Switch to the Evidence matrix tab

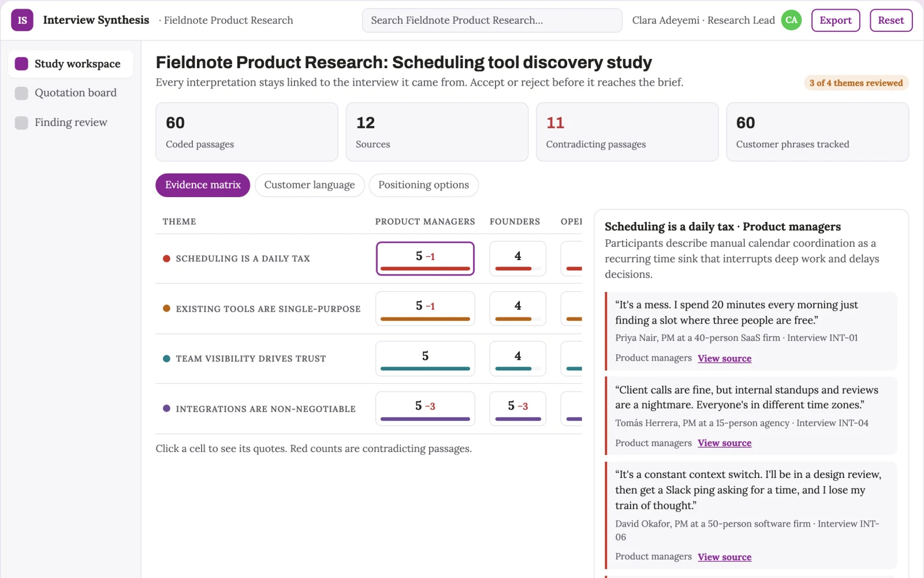(x=203, y=185)
